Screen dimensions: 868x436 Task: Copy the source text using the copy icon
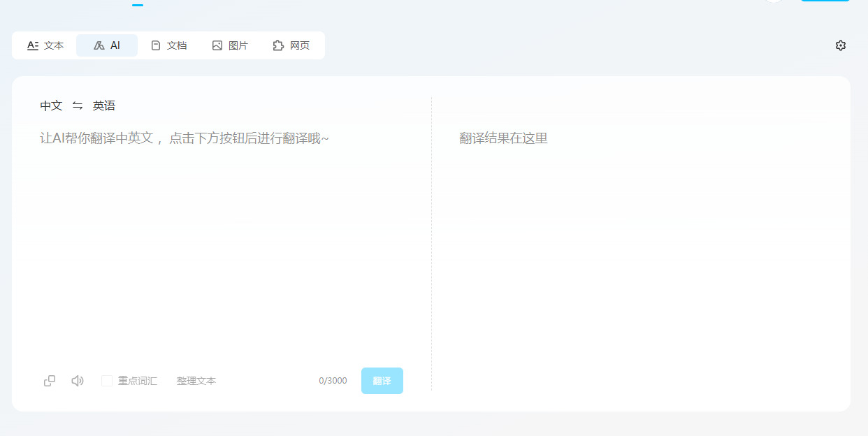tap(50, 381)
